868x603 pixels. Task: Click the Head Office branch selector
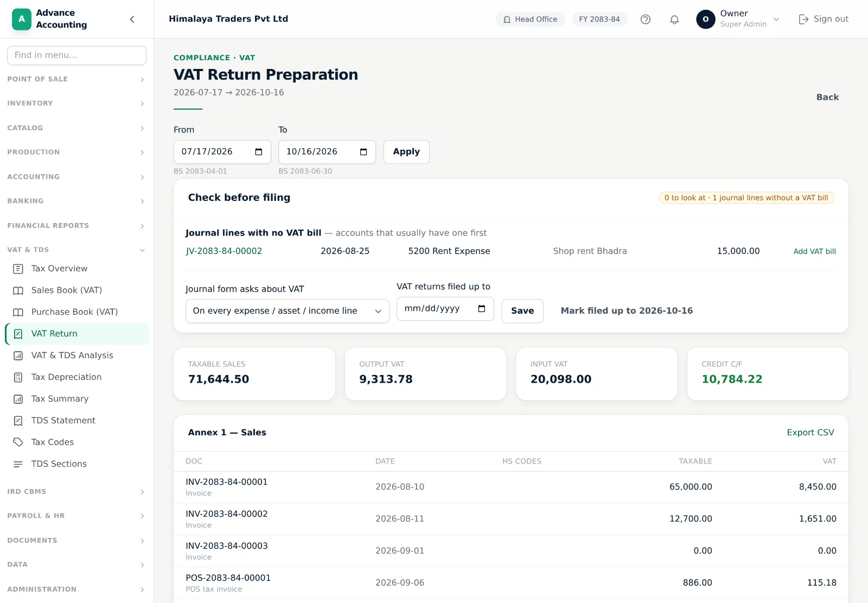[530, 20]
